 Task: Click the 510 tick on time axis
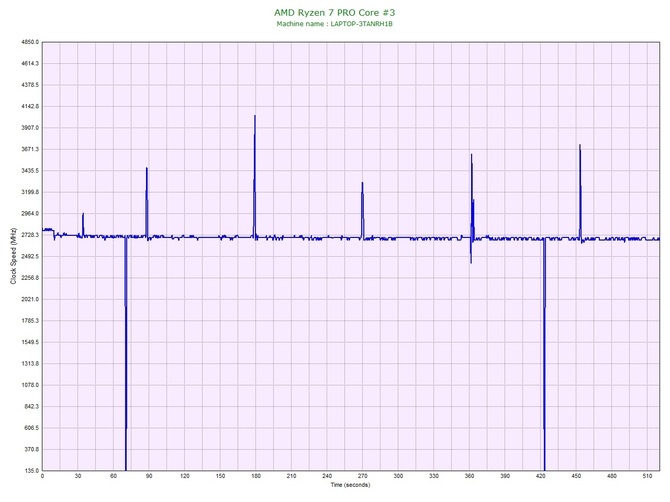click(x=647, y=476)
